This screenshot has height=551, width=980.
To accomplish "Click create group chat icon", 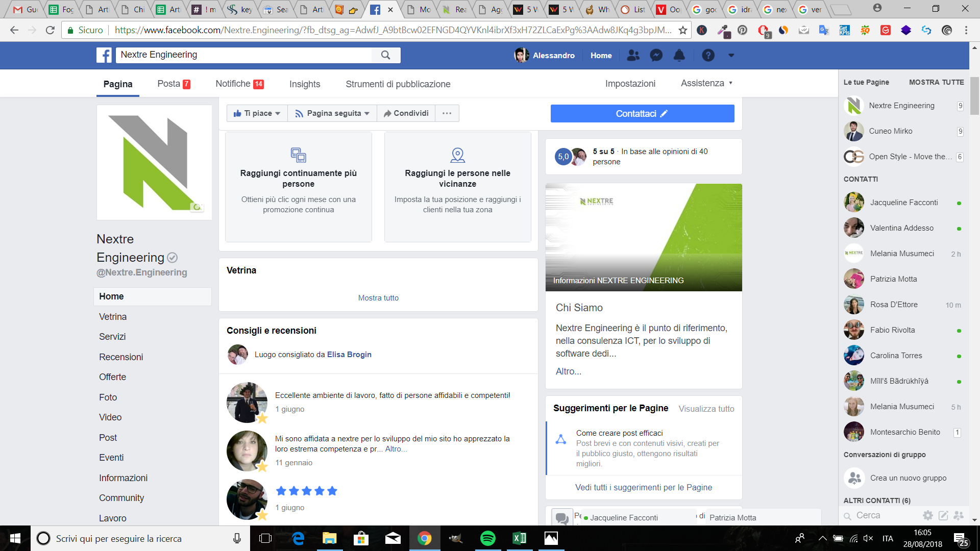I will 959,515.
